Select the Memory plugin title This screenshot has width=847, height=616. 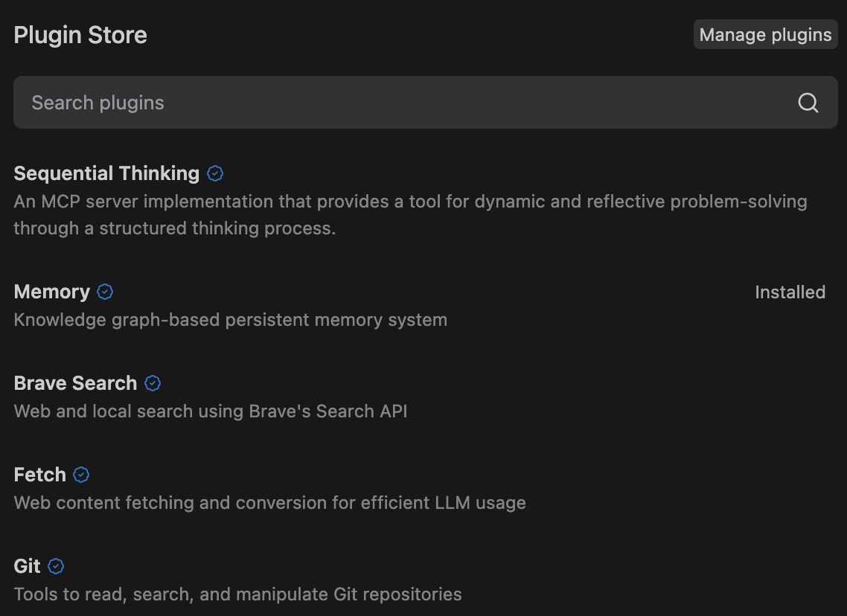(x=51, y=292)
